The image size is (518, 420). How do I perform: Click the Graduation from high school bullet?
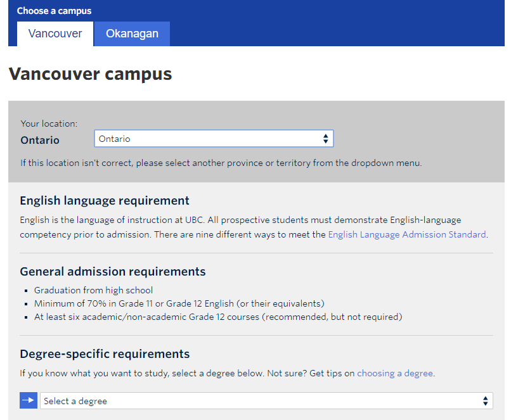(x=93, y=290)
